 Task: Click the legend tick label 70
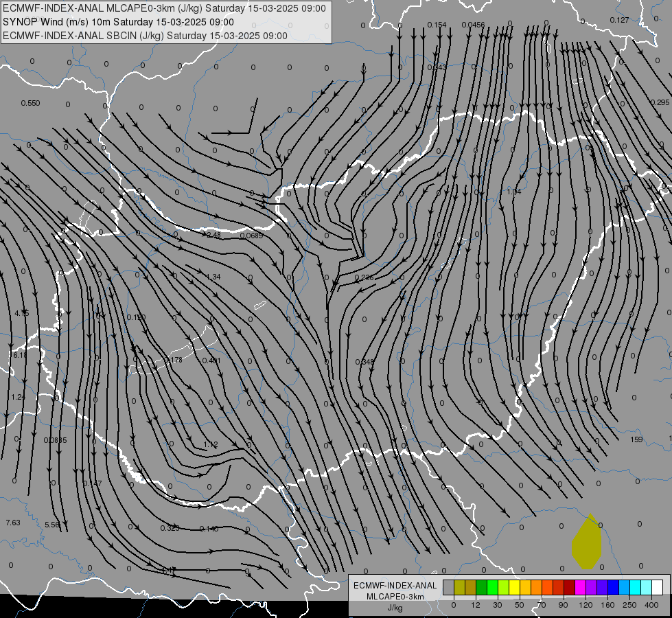[542, 605]
